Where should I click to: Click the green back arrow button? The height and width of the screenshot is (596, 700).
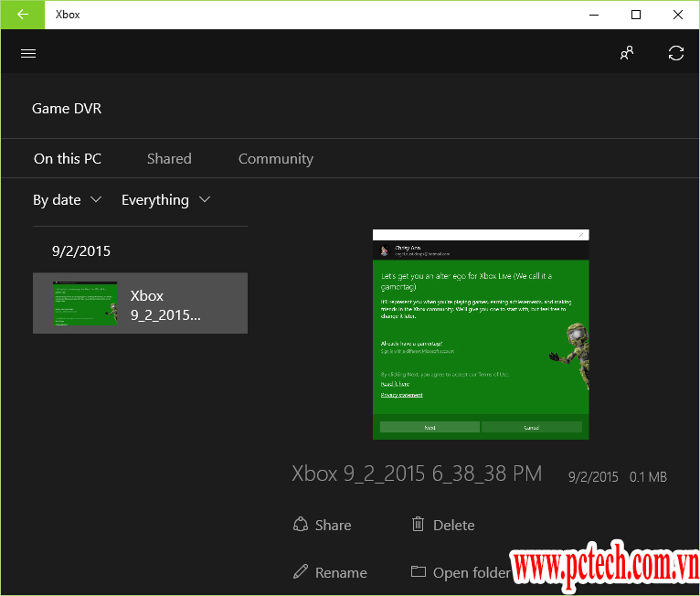coord(22,15)
